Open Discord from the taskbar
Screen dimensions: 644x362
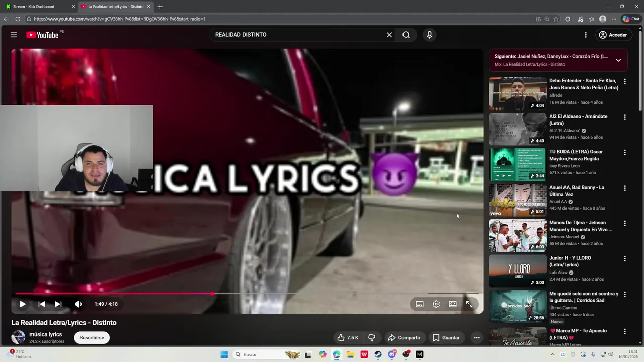pyautogui.click(x=392, y=354)
